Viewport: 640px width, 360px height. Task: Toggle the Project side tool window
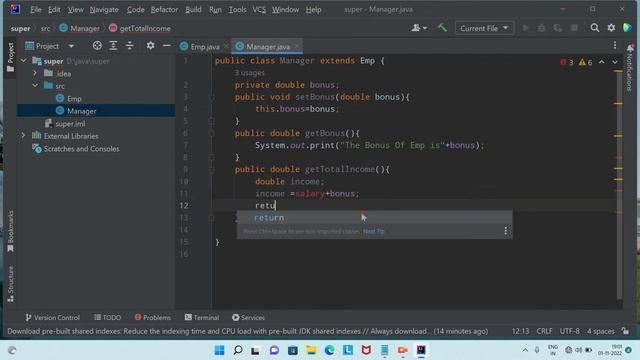tap(11, 57)
